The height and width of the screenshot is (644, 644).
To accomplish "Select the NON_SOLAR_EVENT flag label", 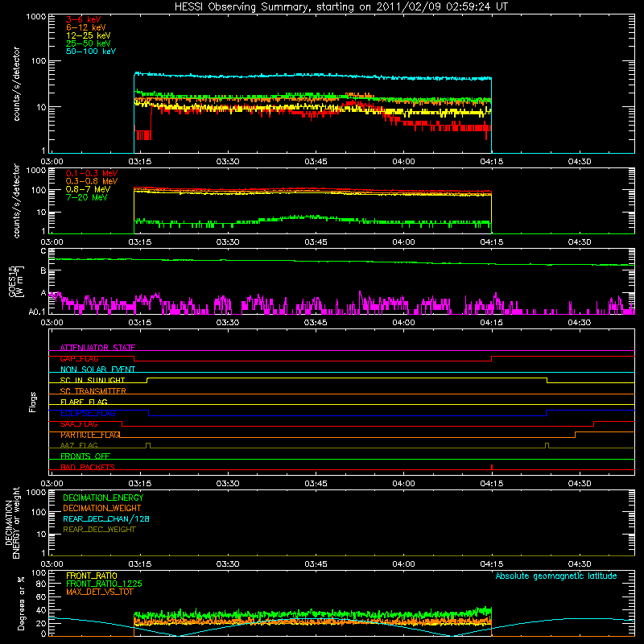I will click(97, 369).
